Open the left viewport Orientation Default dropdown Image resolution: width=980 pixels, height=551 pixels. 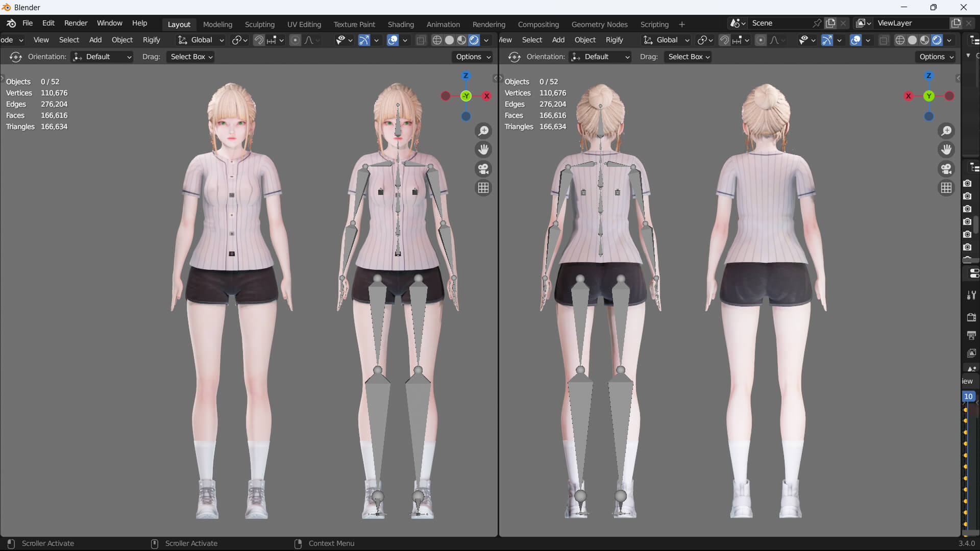tap(102, 57)
